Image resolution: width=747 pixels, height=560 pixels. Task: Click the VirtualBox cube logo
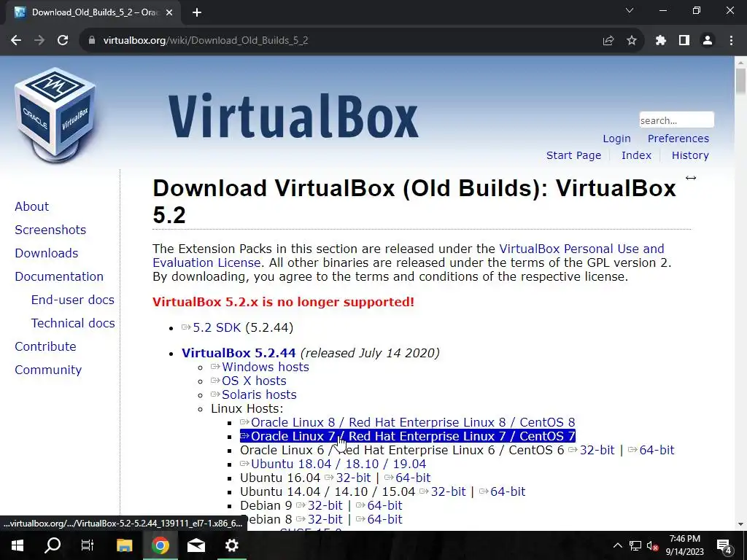pos(55,114)
